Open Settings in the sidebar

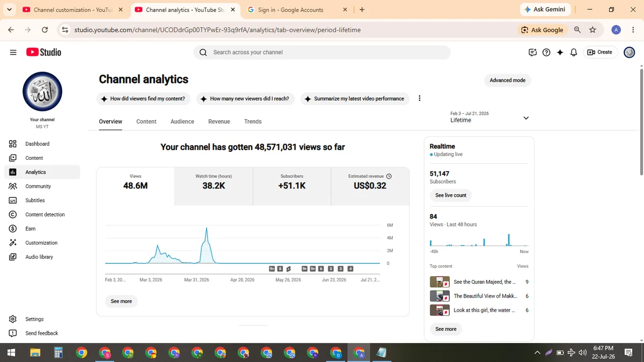pos(42,319)
